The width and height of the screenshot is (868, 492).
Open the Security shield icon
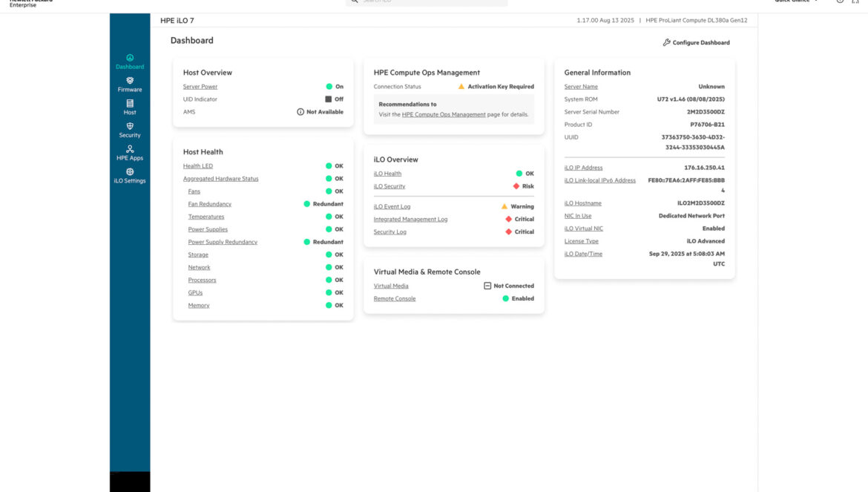pyautogui.click(x=130, y=126)
